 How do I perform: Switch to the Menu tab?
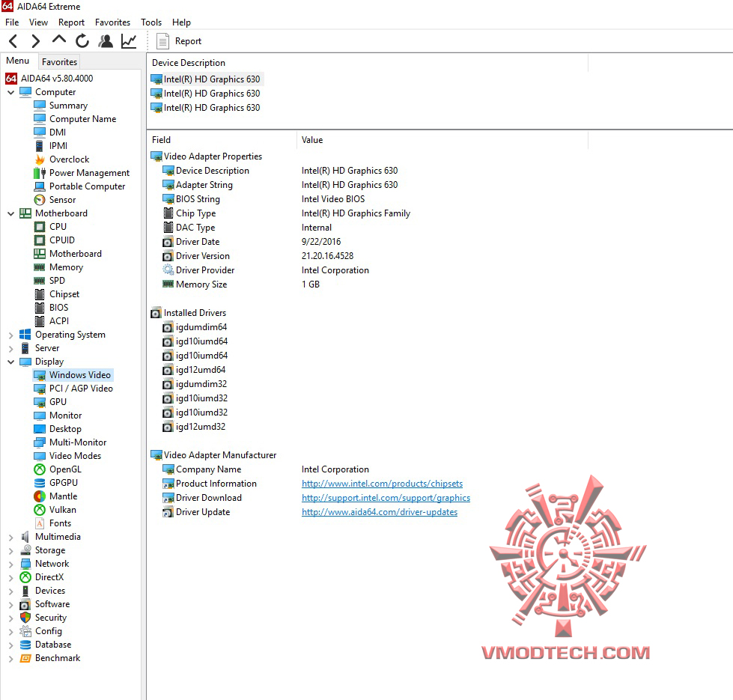18,61
